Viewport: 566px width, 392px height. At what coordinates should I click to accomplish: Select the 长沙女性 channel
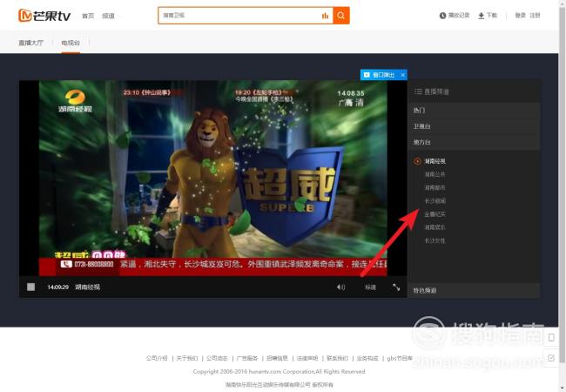tap(435, 240)
